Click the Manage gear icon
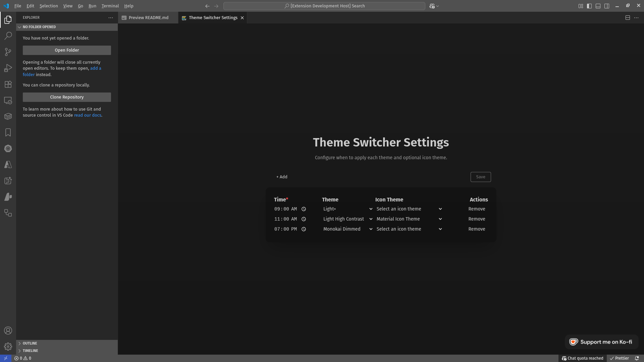This screenshot has width=644, height=362. 8,346
